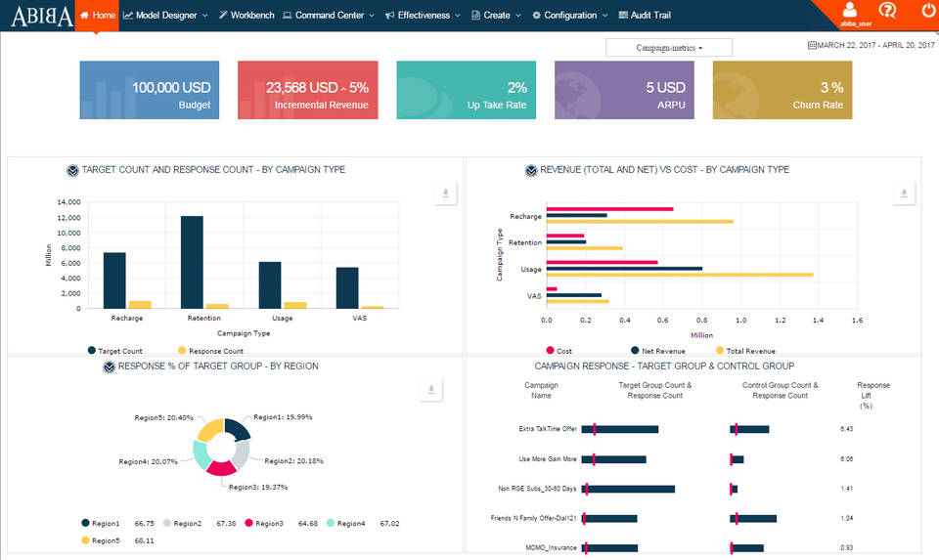
Task: Download the Target Count chart
Action: tap(445, 194)
